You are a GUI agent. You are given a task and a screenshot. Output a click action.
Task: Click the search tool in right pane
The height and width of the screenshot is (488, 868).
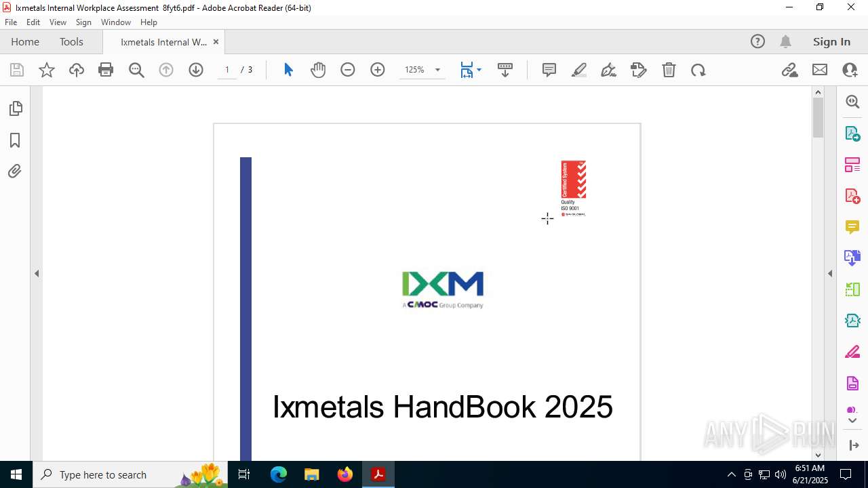point(852,102)
